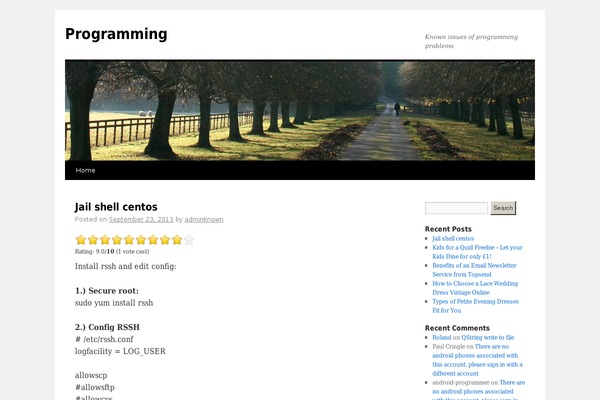Open the September 23, 2013 date link
Screen dimensions: 600x400
point(141,219)
